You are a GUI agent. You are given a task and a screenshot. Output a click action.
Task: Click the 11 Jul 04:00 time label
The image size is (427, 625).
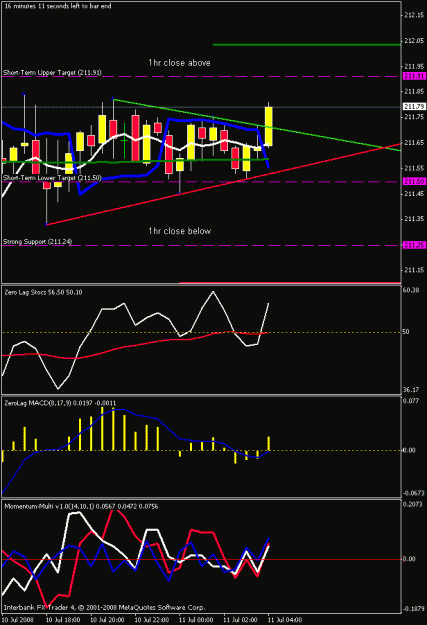click(285, 620)
